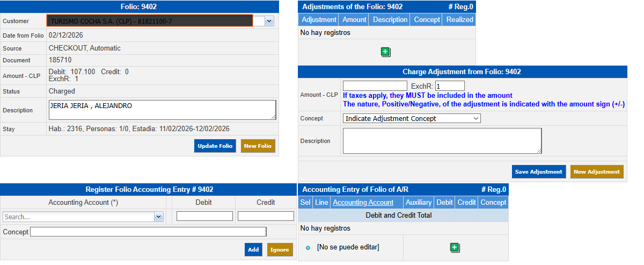Click the green add icon under Adjustments of the Folio
Image resolution: width=644 pixels, height=265 pixels.
click(385, 52)
